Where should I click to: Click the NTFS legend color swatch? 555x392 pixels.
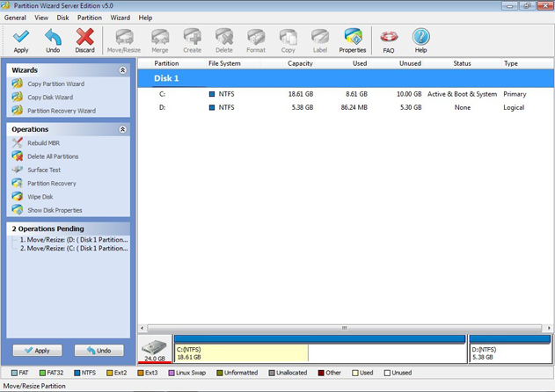(x=77, y=374)
